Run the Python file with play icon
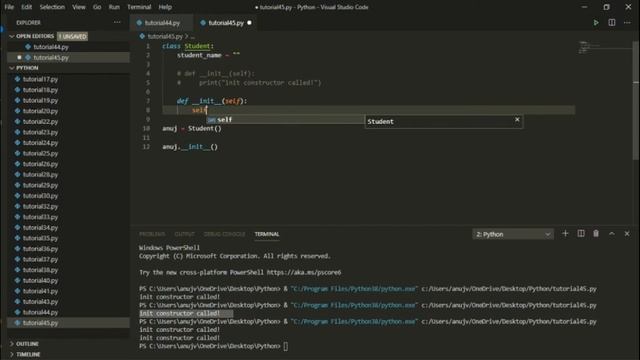Viewport: 640px width, 360px height. tap(596, 23)
